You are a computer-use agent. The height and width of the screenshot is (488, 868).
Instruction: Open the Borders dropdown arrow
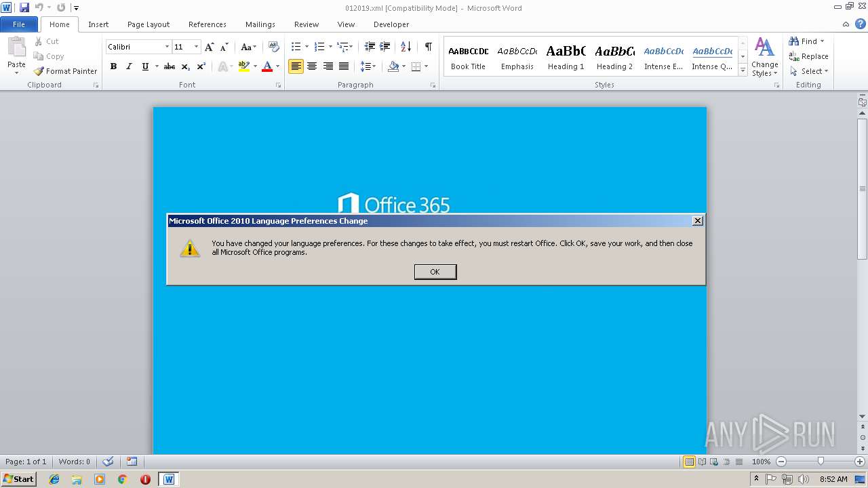point(426,66)
